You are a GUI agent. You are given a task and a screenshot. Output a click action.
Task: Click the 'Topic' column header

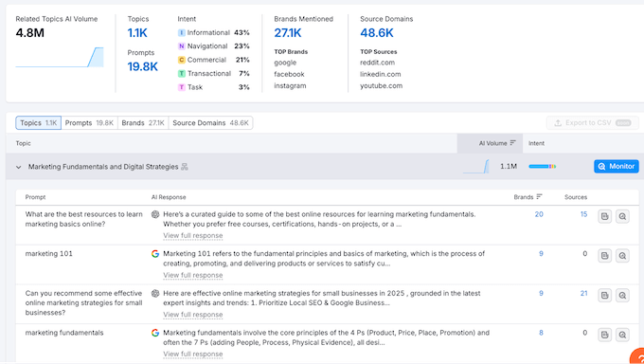pos(23,143)
